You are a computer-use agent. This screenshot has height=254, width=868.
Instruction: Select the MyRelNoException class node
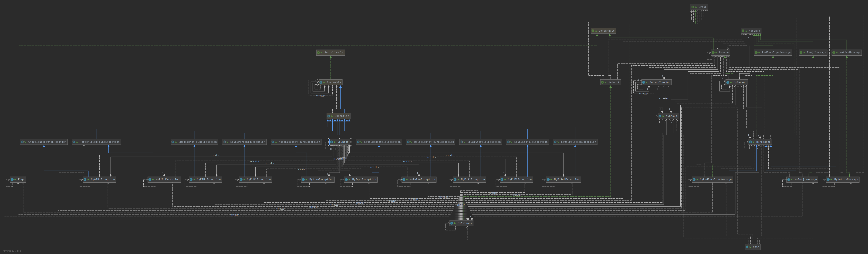pyautogui.click(x=419, y=180)
